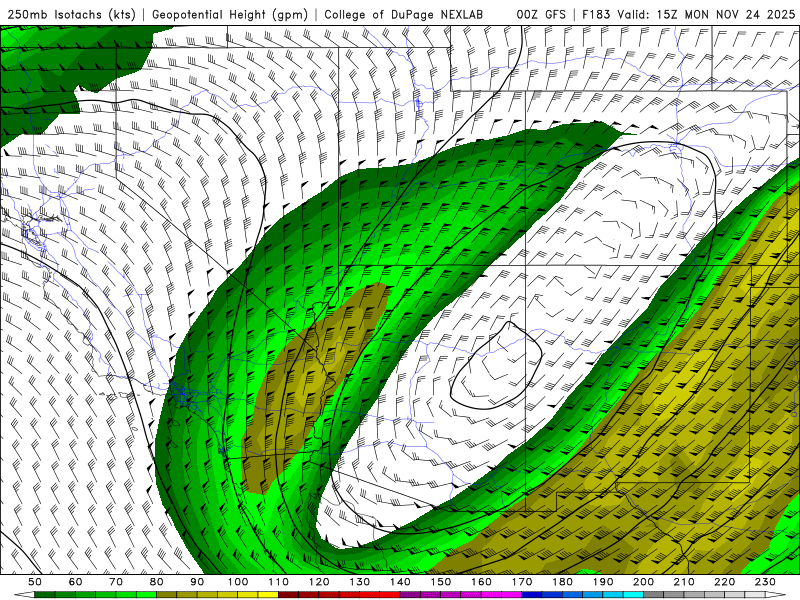
Task: Click the 120 label on the color scale
Action: point(319,582)
